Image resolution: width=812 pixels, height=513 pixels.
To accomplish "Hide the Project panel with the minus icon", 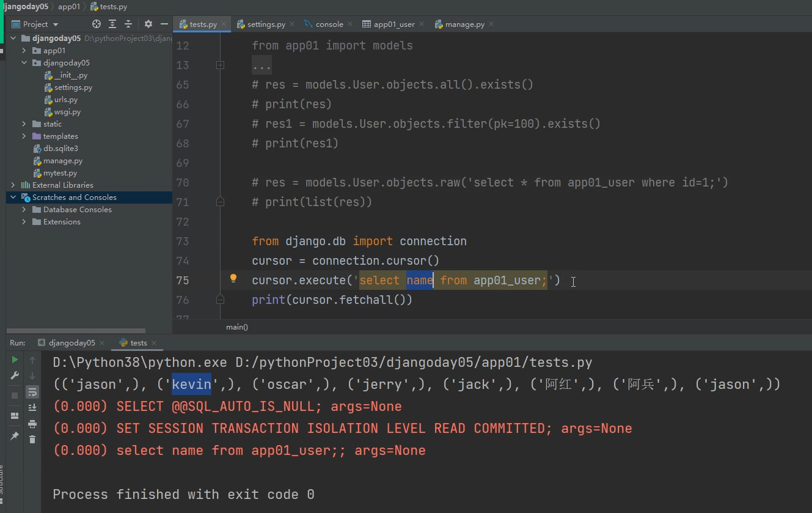I will pos(164,24).
